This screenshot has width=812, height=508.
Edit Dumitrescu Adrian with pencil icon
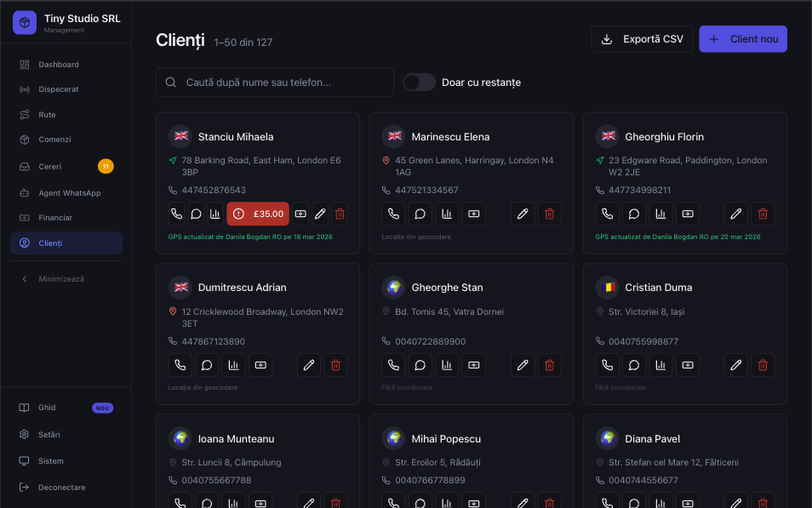(309, 365)
